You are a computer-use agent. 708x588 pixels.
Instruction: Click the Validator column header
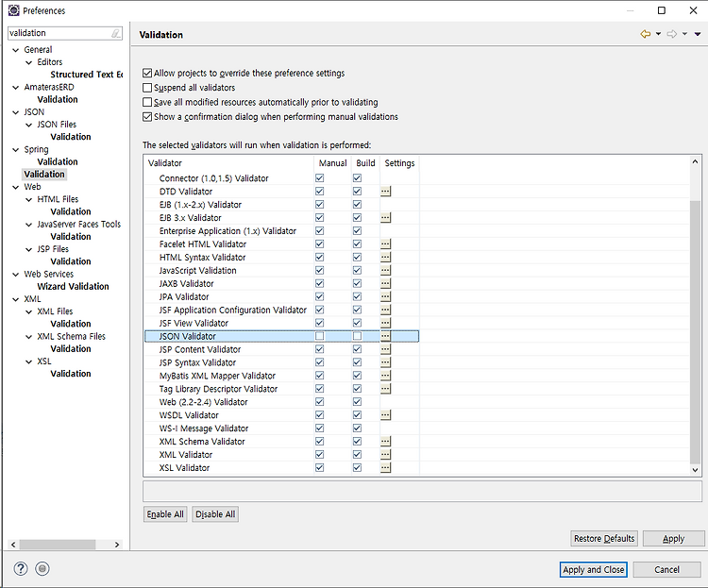tap(229, 163)
